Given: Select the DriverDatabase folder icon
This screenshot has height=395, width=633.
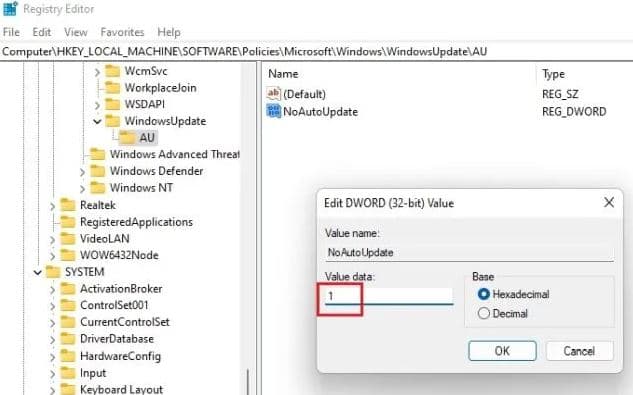Looking at the screenshot, I should [x=68, y=339].
